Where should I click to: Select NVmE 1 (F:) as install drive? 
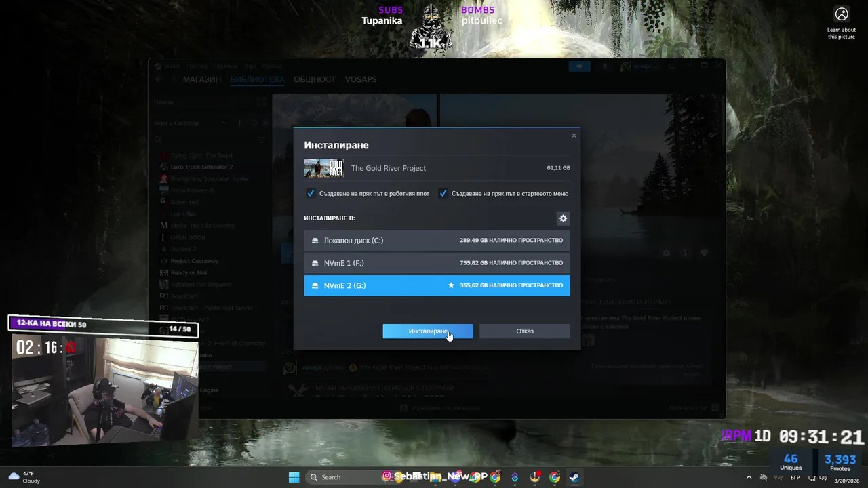(437, 263)
